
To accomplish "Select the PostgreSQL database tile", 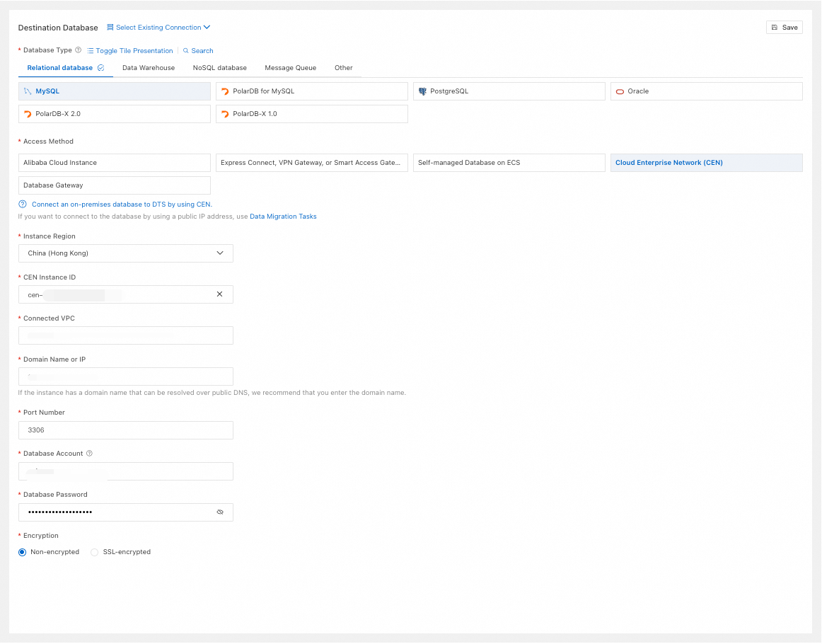I will pyautogui.click(x=509, y=91).
